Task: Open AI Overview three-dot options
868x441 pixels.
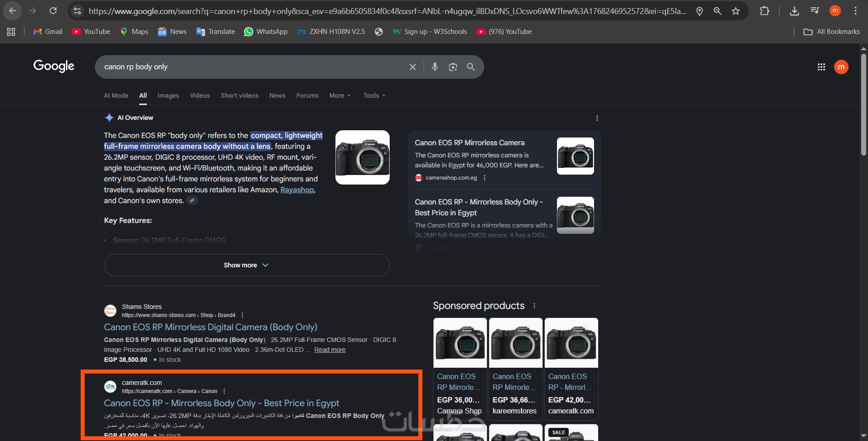Action: [597, 118]
